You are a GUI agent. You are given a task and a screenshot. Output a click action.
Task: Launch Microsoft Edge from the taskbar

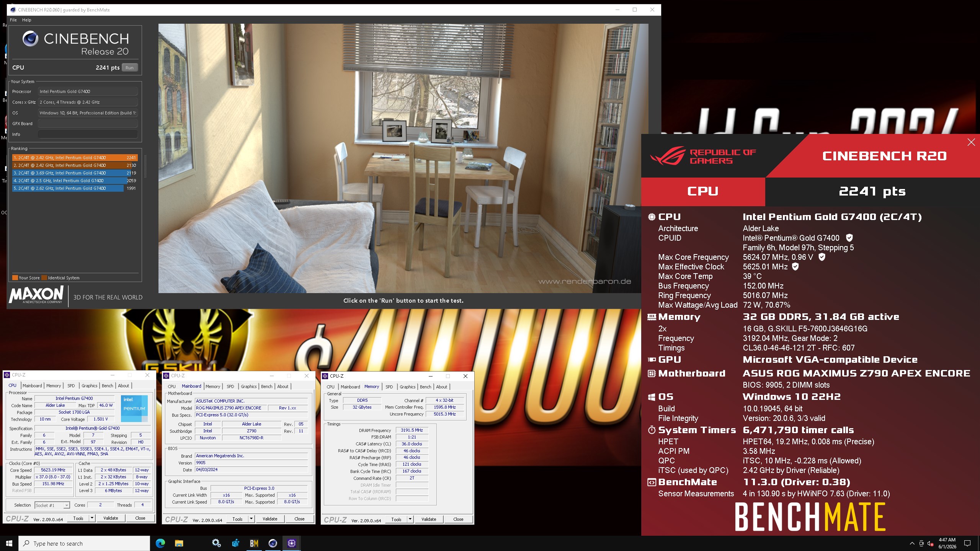[160, 543]
